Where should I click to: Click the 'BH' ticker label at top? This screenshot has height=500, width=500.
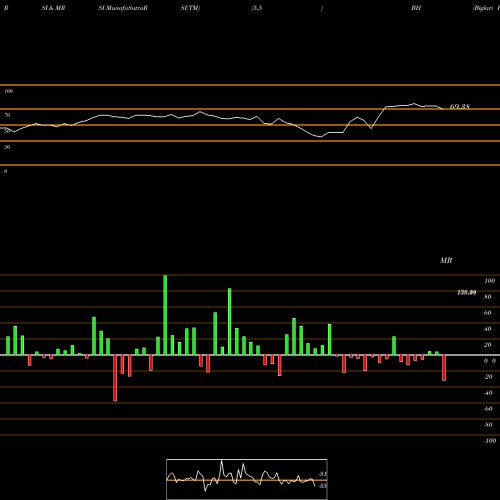point(416,8)
